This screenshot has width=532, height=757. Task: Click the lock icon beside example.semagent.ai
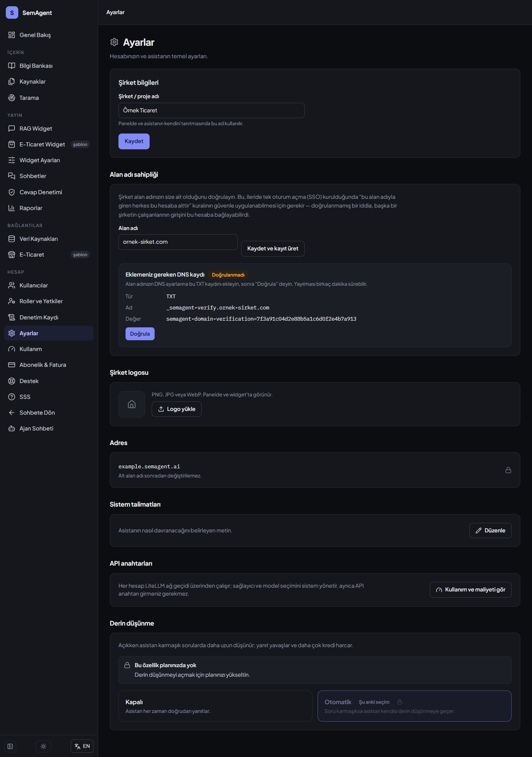pyautogui.click(x=508, y=470)
